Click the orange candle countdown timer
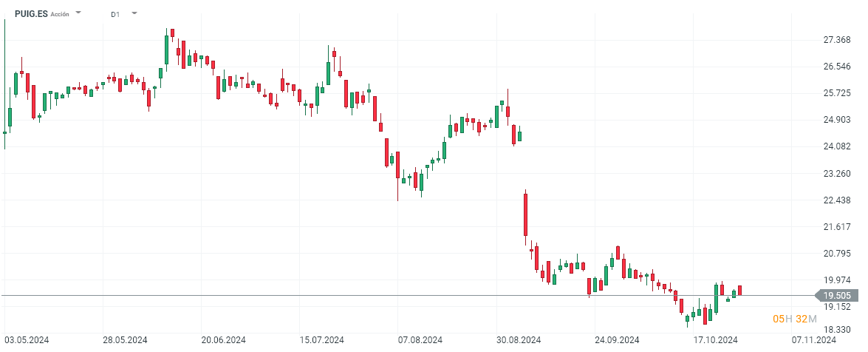This screenshot has height=352, width=868. 794,319
